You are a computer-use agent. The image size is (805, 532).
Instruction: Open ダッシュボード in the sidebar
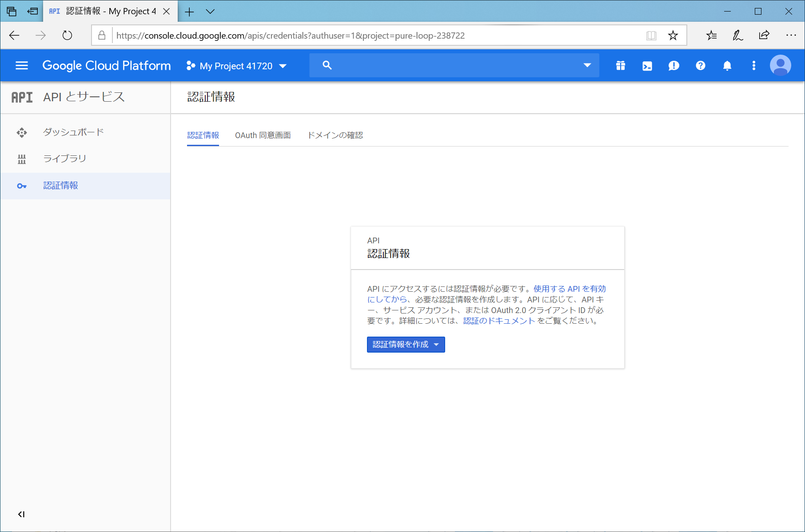(x=85, y=132)
